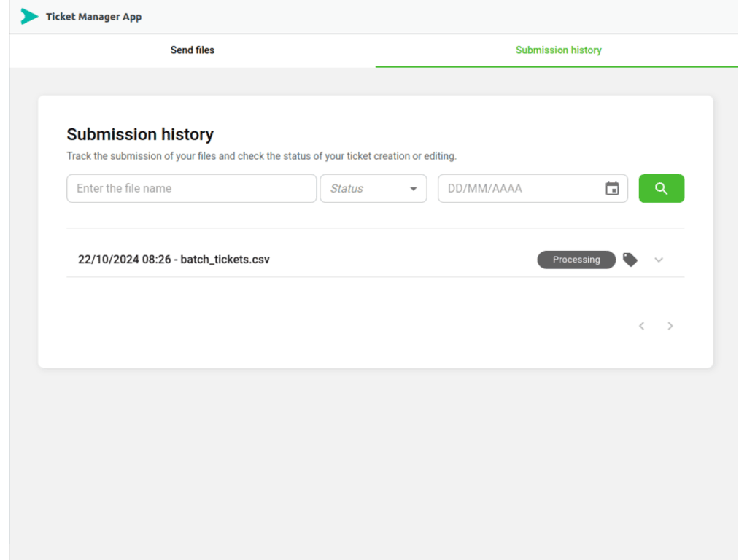Click the Processing status badge

(x=576, y=260)
